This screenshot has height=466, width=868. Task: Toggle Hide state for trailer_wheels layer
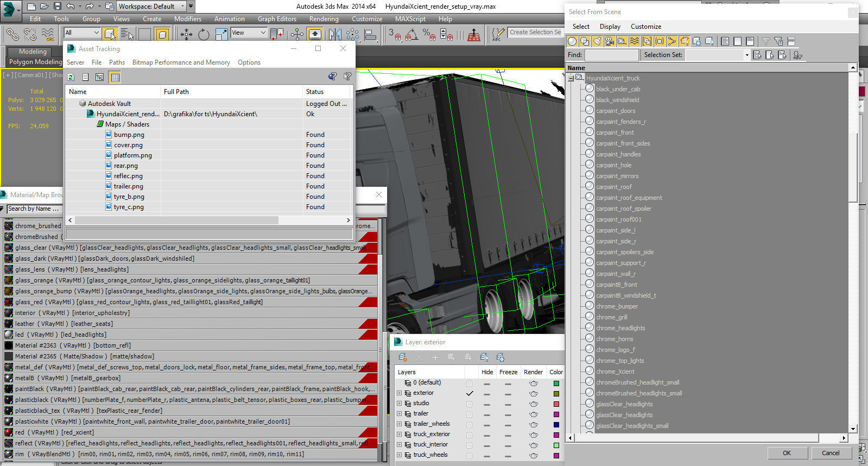(487, 425)
